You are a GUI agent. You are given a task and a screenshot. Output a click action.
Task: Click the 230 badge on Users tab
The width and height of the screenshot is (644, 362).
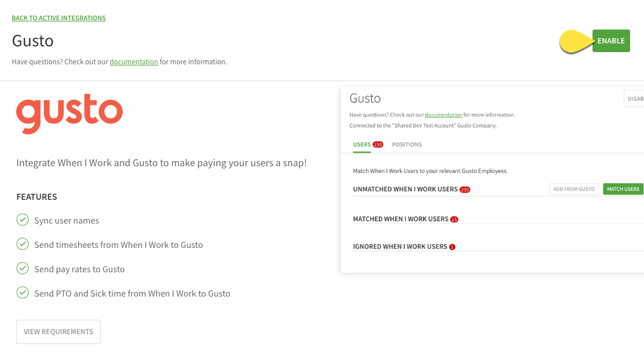378,145
